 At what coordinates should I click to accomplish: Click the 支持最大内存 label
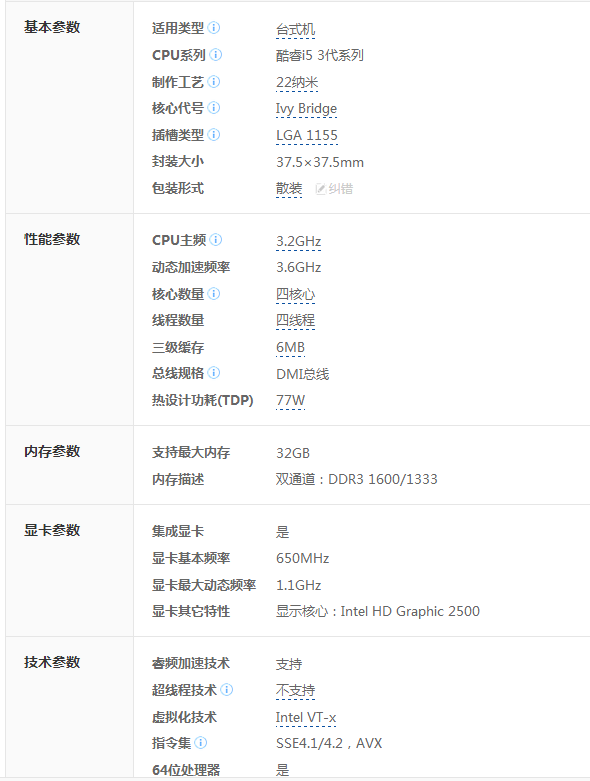[x=191, y=453]
